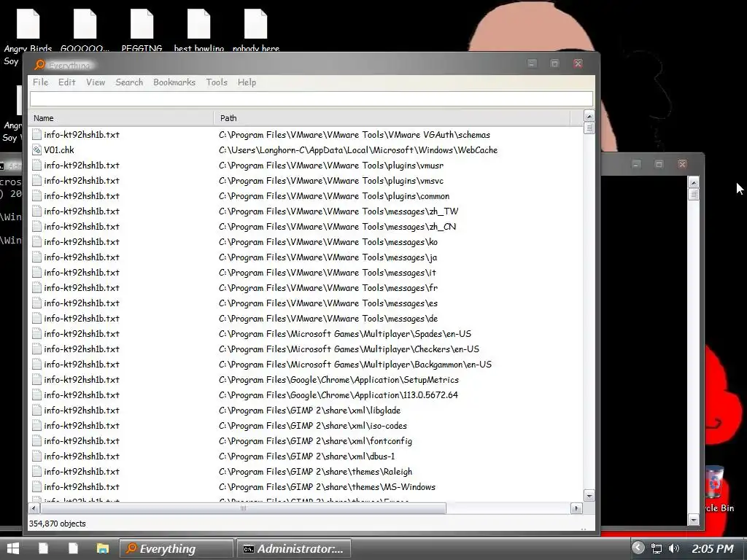Select file icon in themes\MS-Windows row
The width and height of the screenshot is (747, 560).
click(36, 486)
